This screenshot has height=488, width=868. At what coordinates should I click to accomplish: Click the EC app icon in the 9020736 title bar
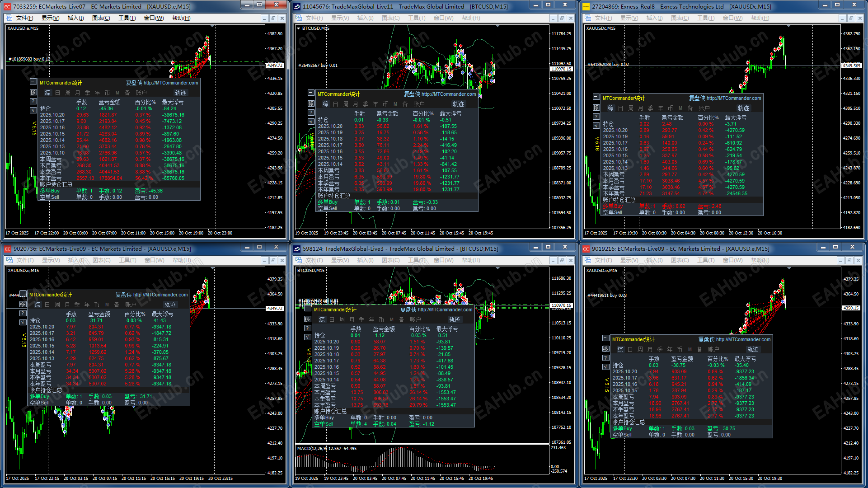(x=7, y=249)
